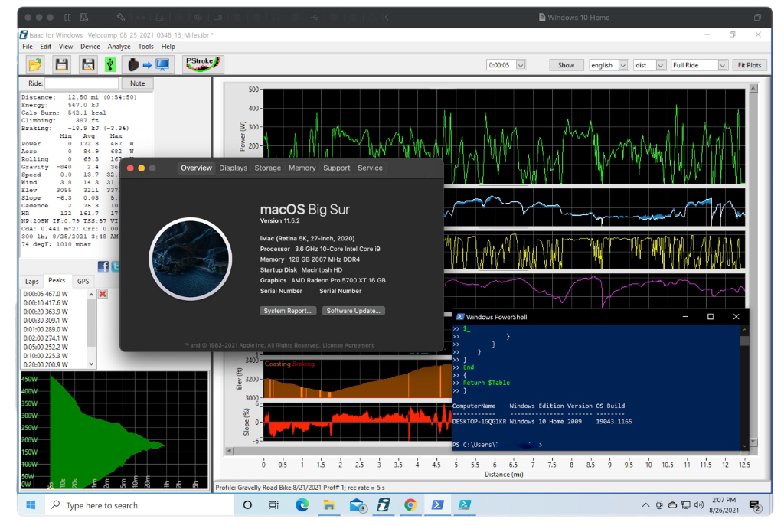Share ride via the Facebook icon

pyautogui.click(x=103, y=266)
